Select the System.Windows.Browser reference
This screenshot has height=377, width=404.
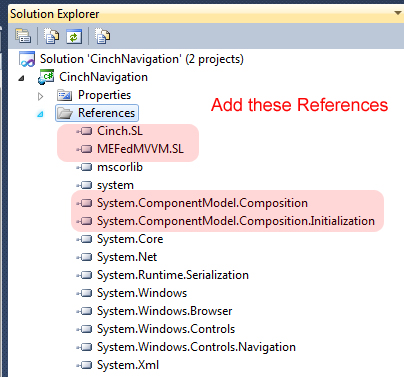(x=164, y=311)
